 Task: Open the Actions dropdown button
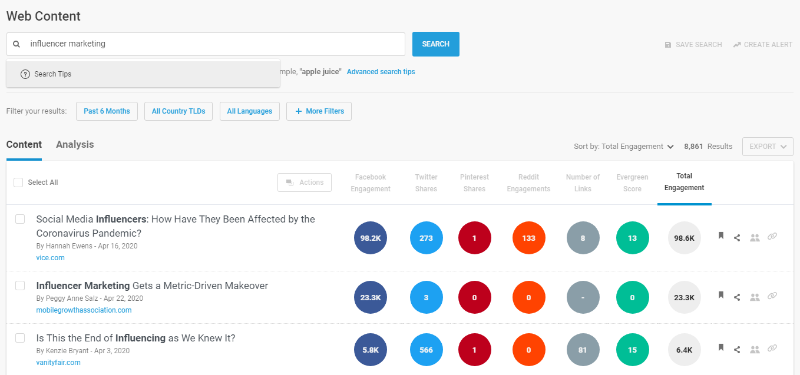coord(305,183)
